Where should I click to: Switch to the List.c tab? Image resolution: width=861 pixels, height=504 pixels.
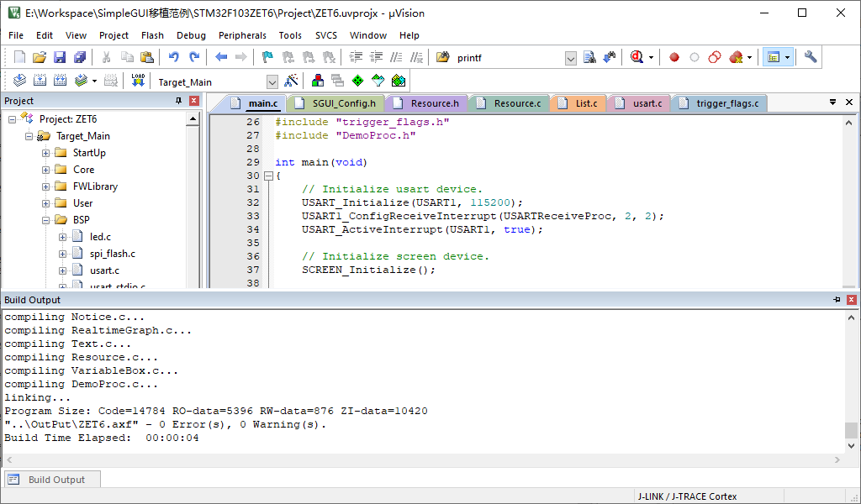[578, 103]
